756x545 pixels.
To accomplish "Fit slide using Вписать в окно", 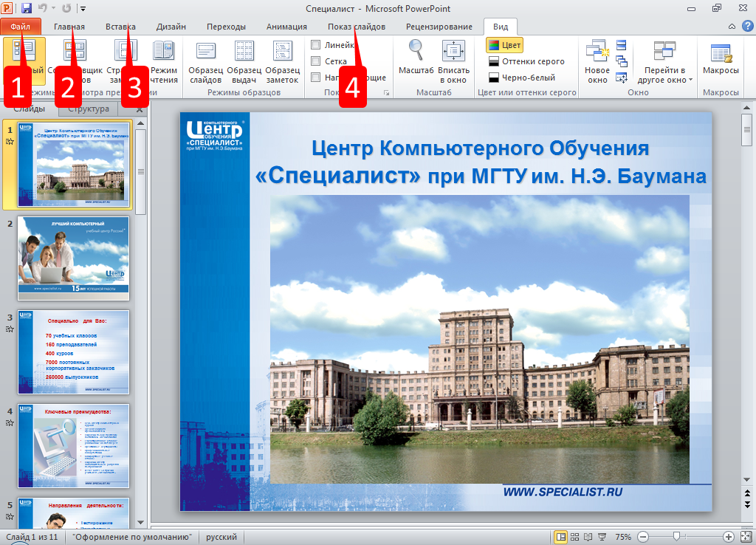I will coord(453,61).
